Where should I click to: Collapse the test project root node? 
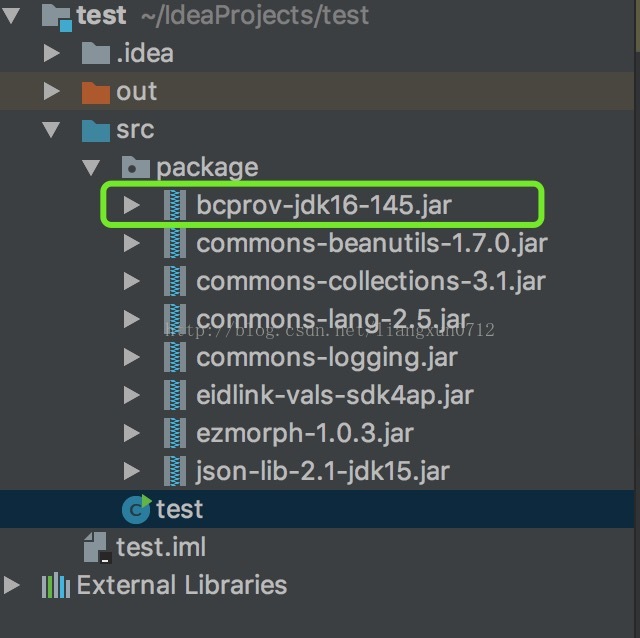tap(11, 16)
